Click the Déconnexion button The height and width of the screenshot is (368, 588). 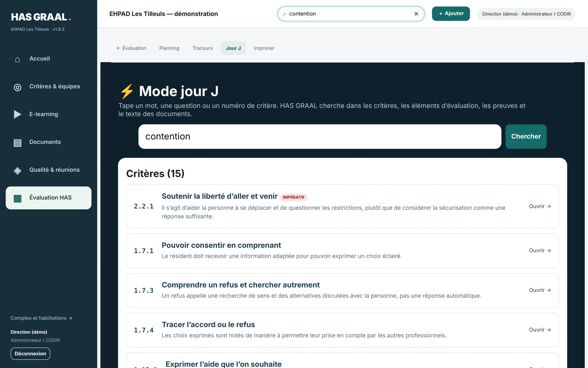30,354
